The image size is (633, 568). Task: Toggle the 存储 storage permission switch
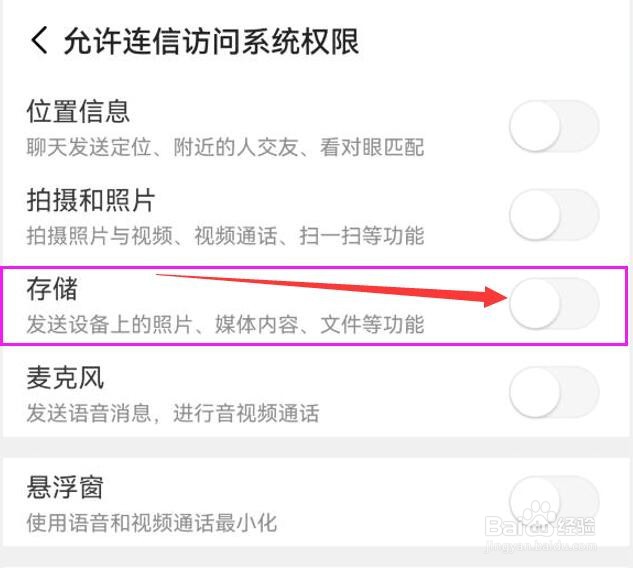[554, 303]
